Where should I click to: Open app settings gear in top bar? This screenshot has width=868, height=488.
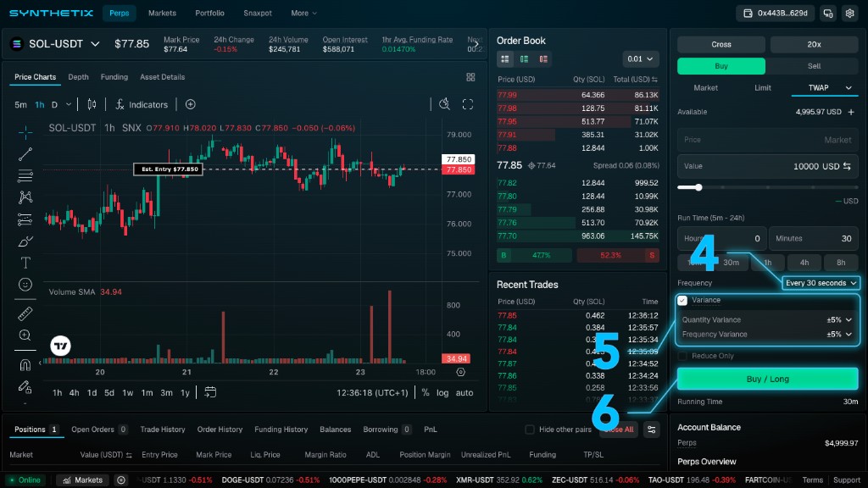coord(849,14)
